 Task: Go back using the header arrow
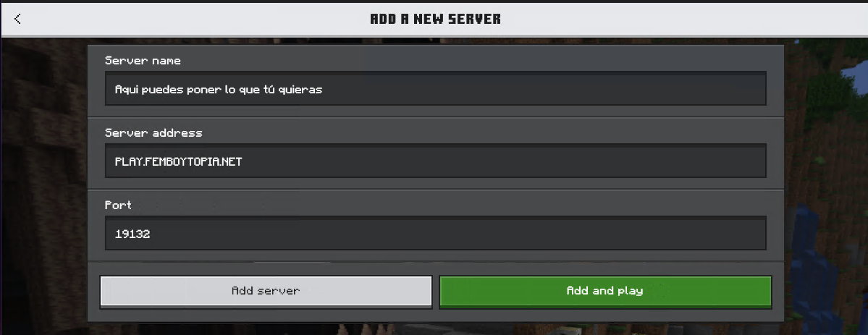17,19
